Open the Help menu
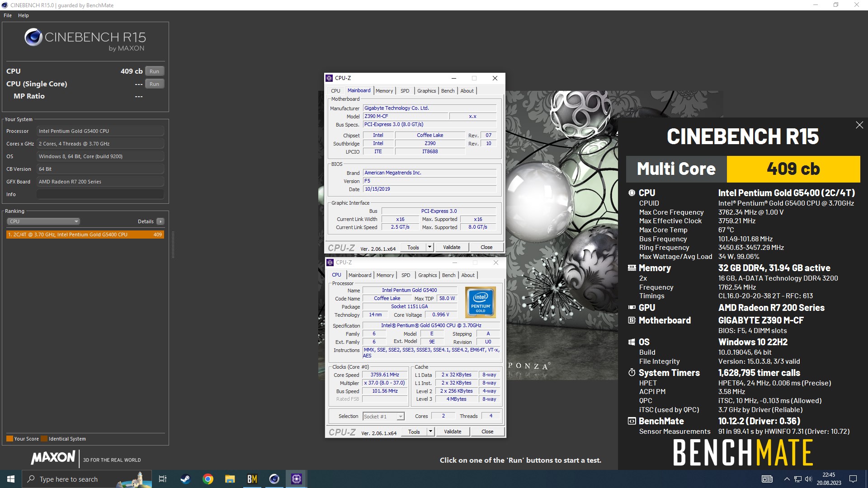The image size is (868, 488). (x=24, y=15)
